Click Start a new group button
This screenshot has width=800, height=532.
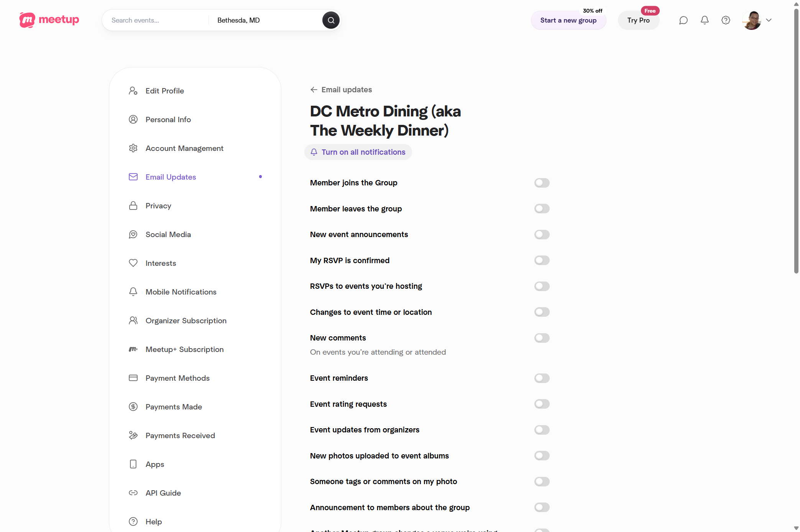[568, 20]
